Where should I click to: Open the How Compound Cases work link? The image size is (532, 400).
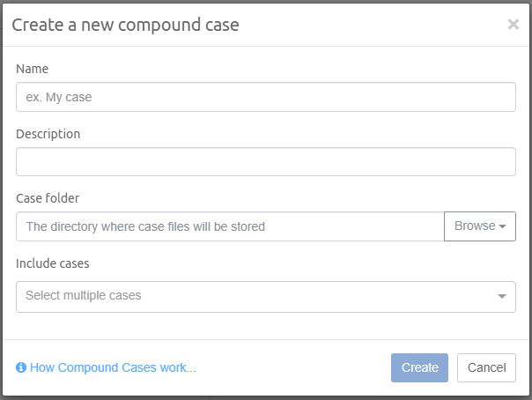click(x=113, y=367)
